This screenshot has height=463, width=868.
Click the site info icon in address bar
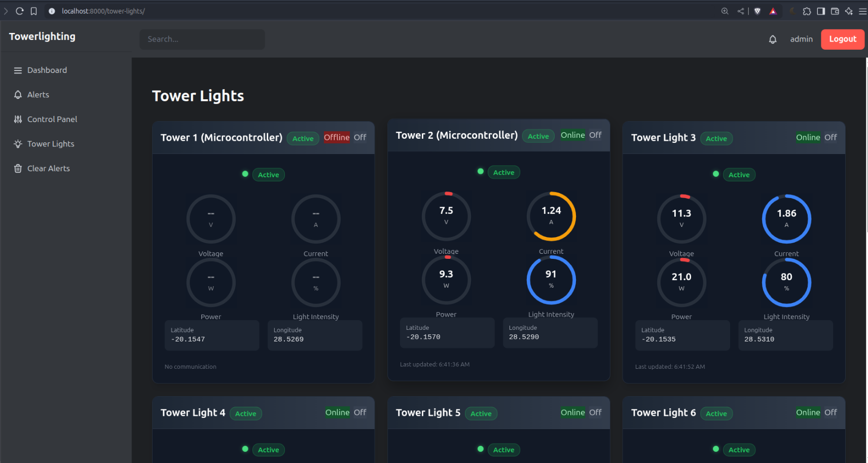click(x=52, y=11)
